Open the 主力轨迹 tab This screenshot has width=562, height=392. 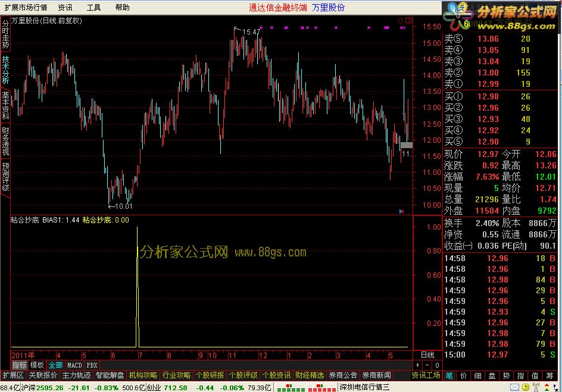pyautogui.click(x=76, y=375)
